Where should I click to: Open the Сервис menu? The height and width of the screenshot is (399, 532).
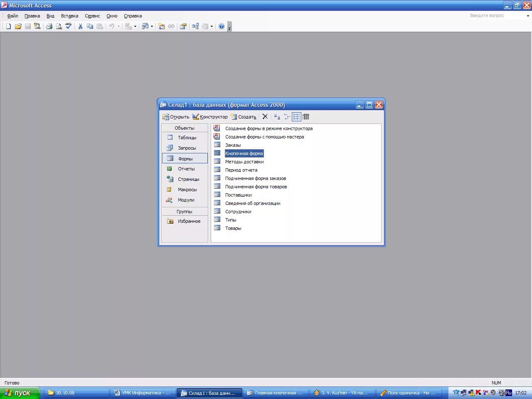pos(92,16)
